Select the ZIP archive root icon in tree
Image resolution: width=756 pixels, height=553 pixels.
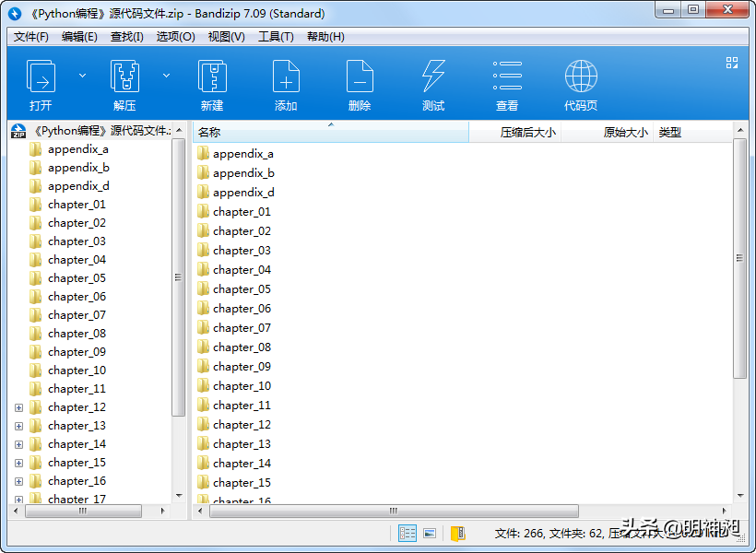pyautogui.click(x=18, y=131)
